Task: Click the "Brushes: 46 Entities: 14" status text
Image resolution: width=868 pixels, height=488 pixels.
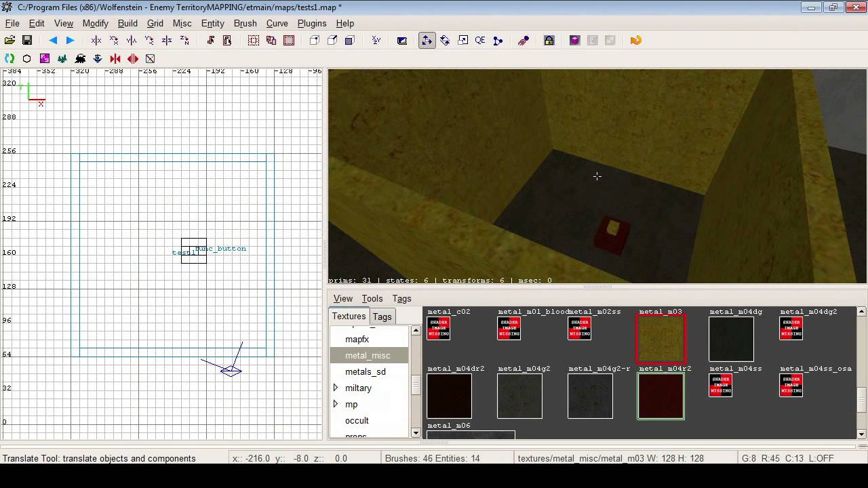Action: coord(433,459)
